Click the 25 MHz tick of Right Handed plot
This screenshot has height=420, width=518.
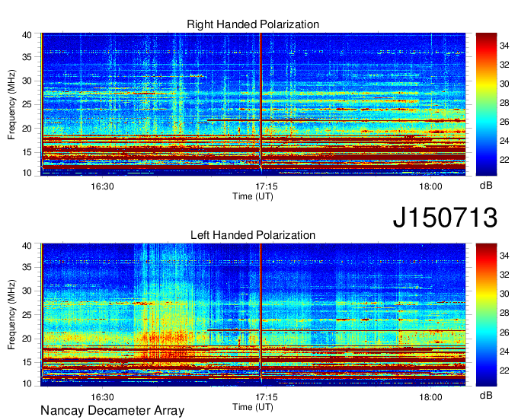pyautogui.click(x=27, y=104)
